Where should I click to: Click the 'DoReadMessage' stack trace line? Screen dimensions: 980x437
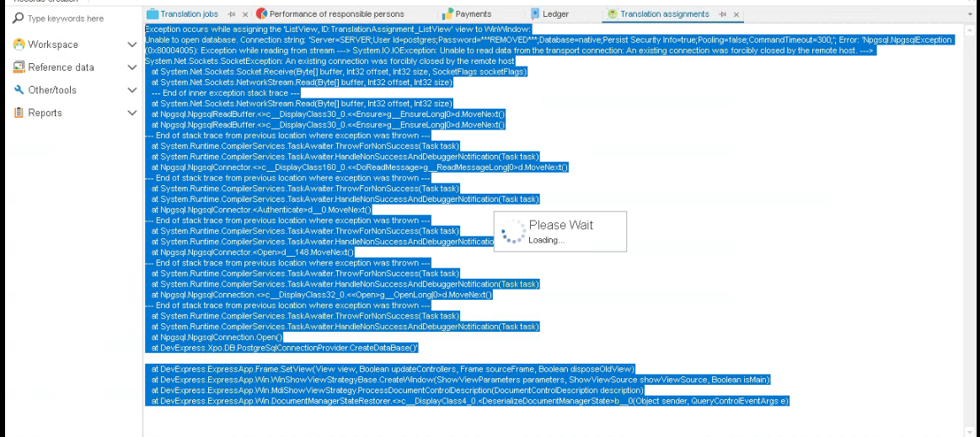click(360, 168)
